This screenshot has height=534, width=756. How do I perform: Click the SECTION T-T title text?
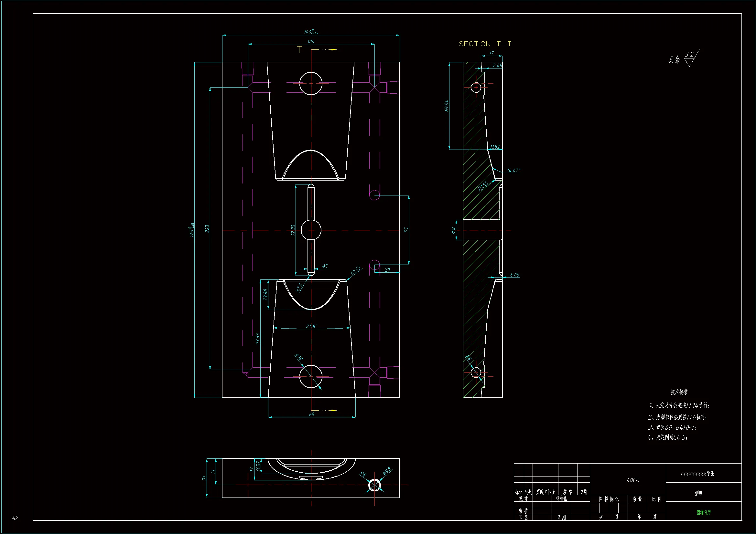485,44
